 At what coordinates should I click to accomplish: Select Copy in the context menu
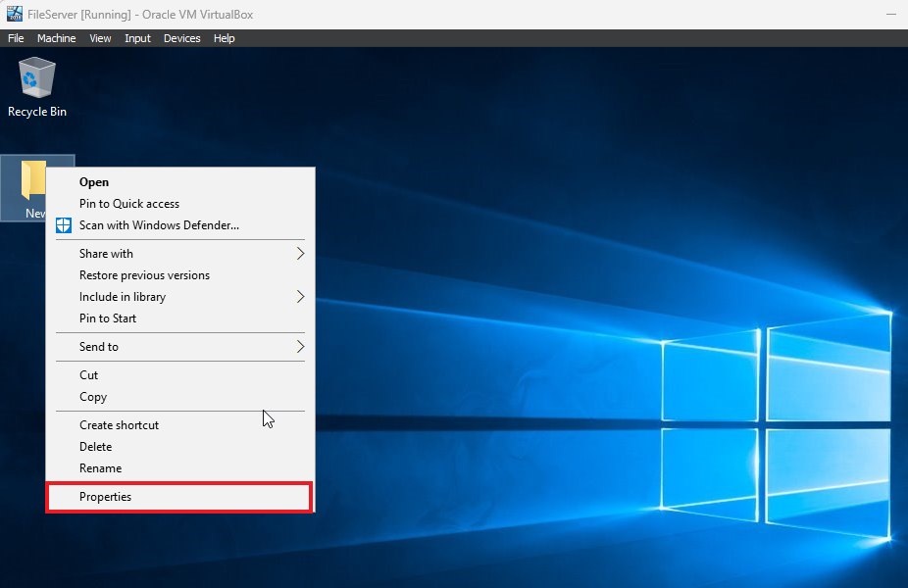[93, 397]
